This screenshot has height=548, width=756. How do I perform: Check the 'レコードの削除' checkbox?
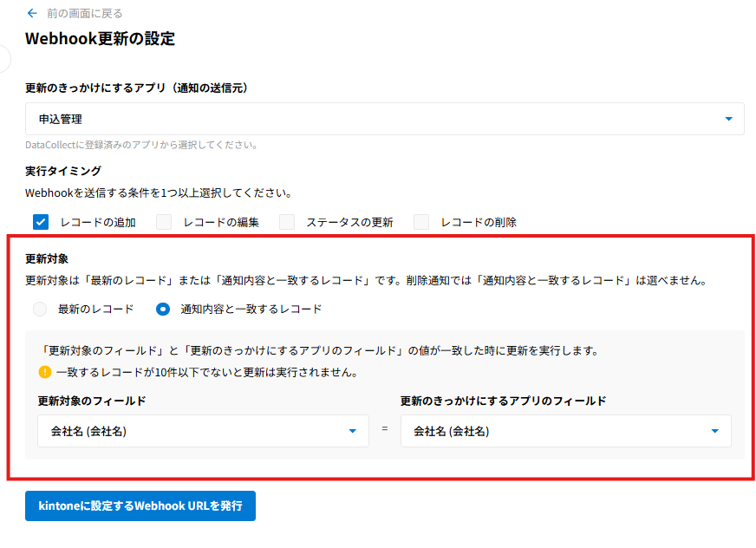tap(421, 222)
